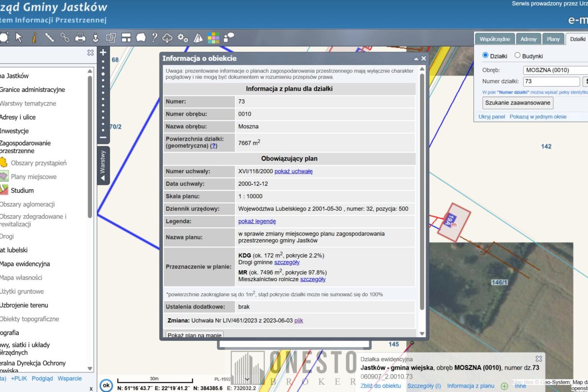Click the Szukanie zaawansowane button
Image resolution: width=588 pixels, height=392 pixels.
coord(518,103)
